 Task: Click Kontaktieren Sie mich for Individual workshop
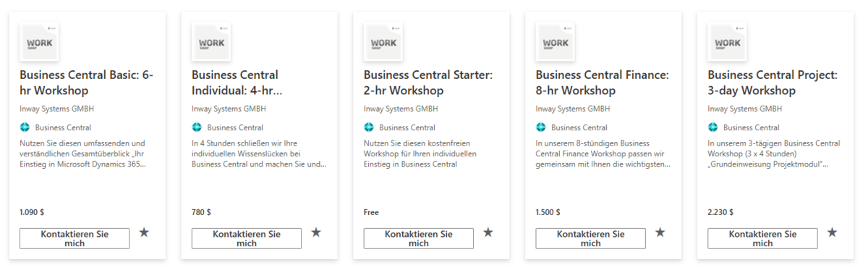point(247,238)
